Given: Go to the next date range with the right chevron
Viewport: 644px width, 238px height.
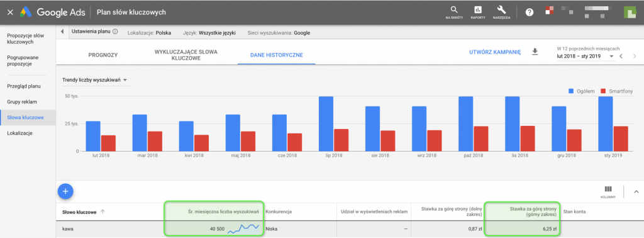Looking at the screenshot, I should tap(635, 56).
